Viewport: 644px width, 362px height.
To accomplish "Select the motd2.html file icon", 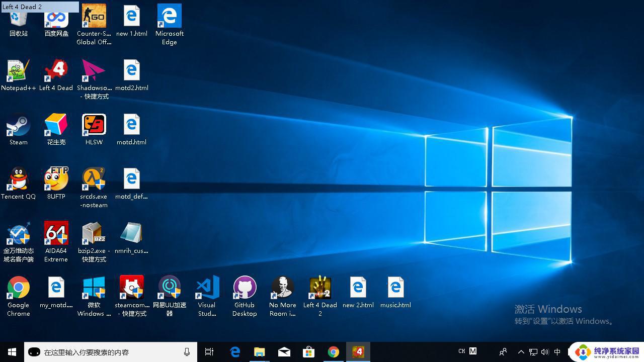I will point(132,75).
